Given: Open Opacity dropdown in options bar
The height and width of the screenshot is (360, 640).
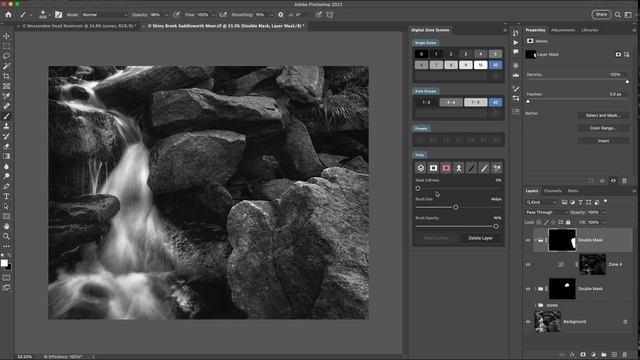Looking at the screenshot, I should (167, 15).
